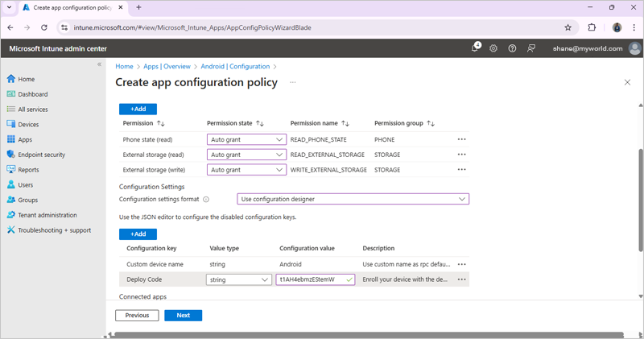This screenshot has height=339, width=644.
Task: Open notifications bell in Intune header
Action: coord(475,48)
